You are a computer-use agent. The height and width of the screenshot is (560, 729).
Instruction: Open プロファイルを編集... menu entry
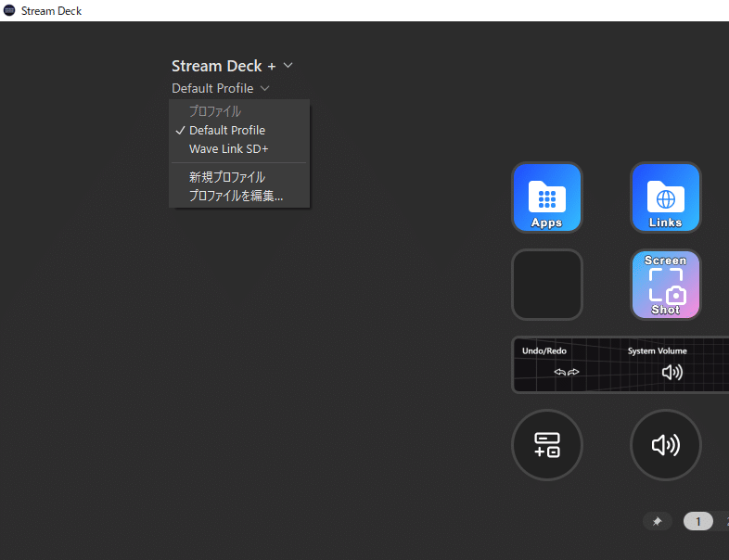click(x=239, y=196)
